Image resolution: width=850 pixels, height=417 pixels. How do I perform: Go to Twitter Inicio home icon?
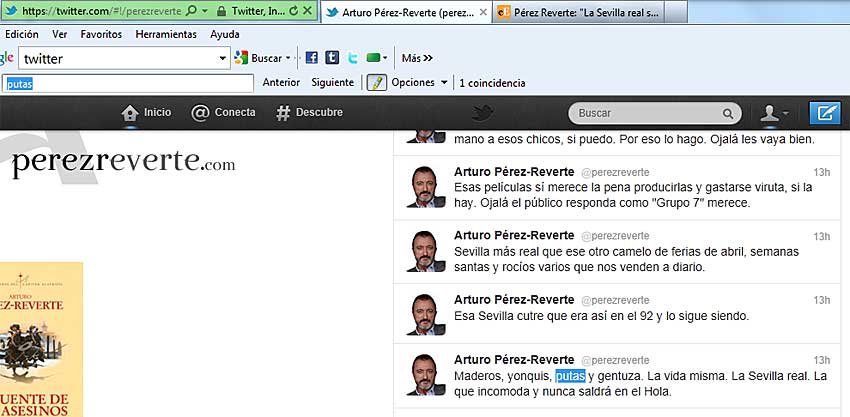[145, 113]
